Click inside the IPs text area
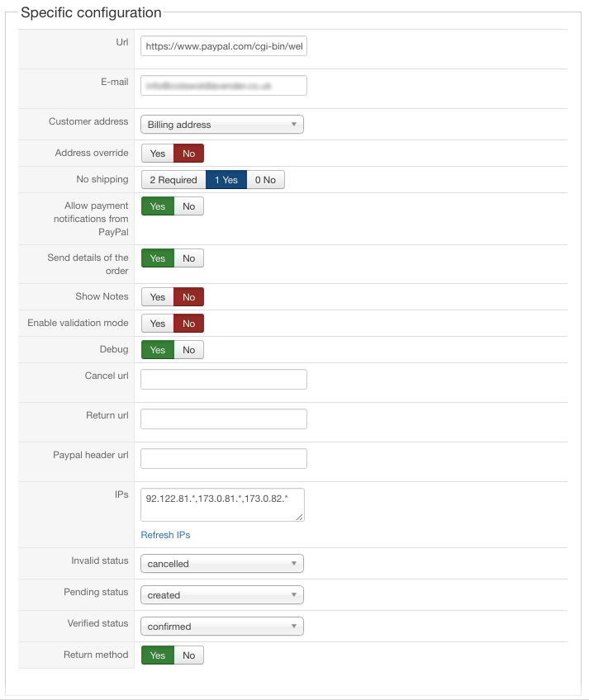This screenshot has width=589, height=700. click(222, 504)
